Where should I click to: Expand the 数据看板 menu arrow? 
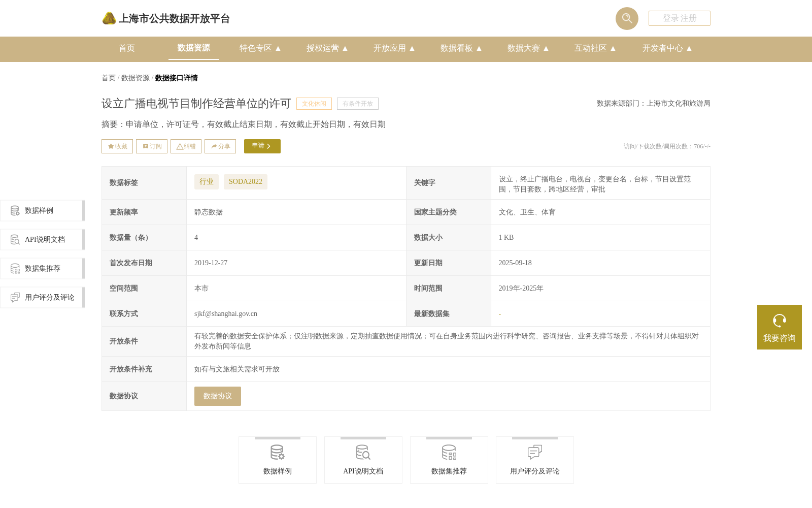(479, 48)
